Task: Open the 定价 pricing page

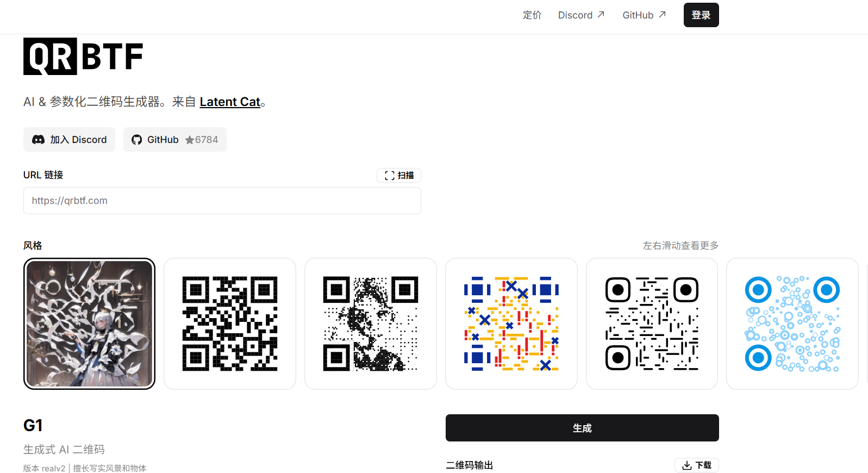Action: (532, 15)
